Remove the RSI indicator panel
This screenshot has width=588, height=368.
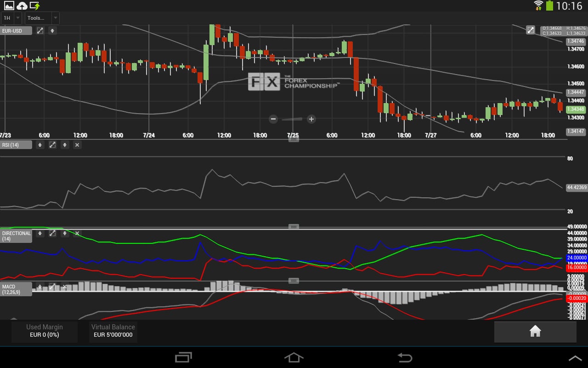(77, 145)
